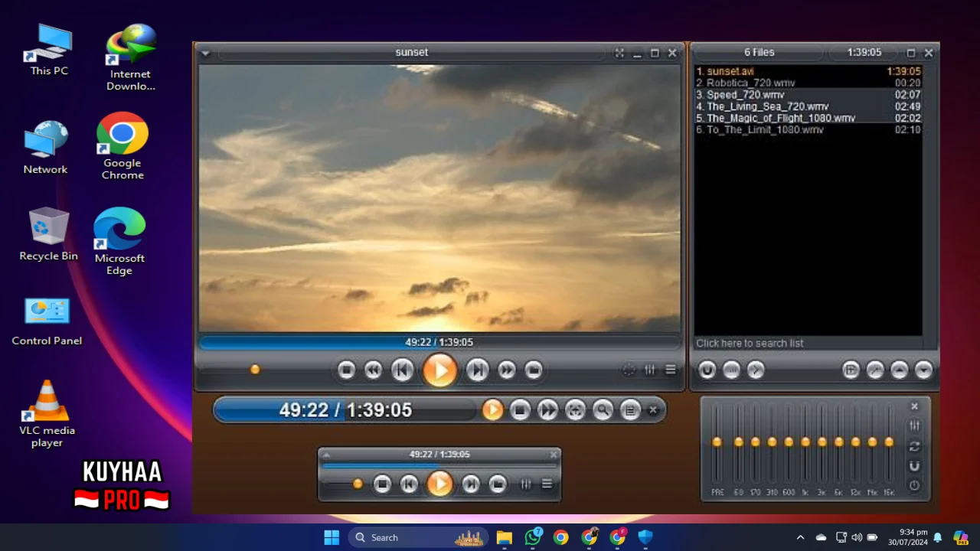Click the large 49:22 / 1:39:05 timeline bar
This screenshot has height=551, width=980.
coord(345,410)
